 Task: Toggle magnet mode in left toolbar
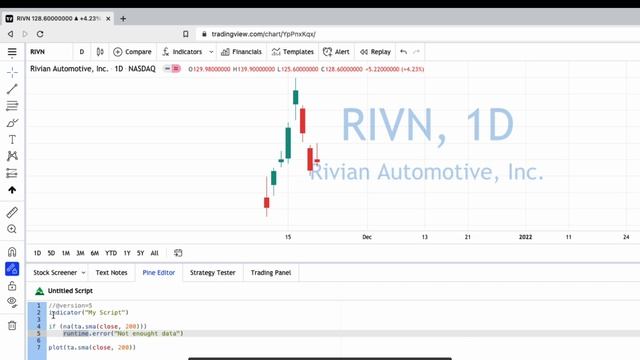pyautogui.click(x=12, y=252)
